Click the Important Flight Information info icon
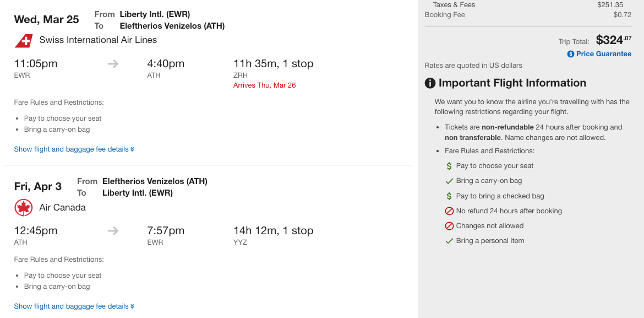 430,83
